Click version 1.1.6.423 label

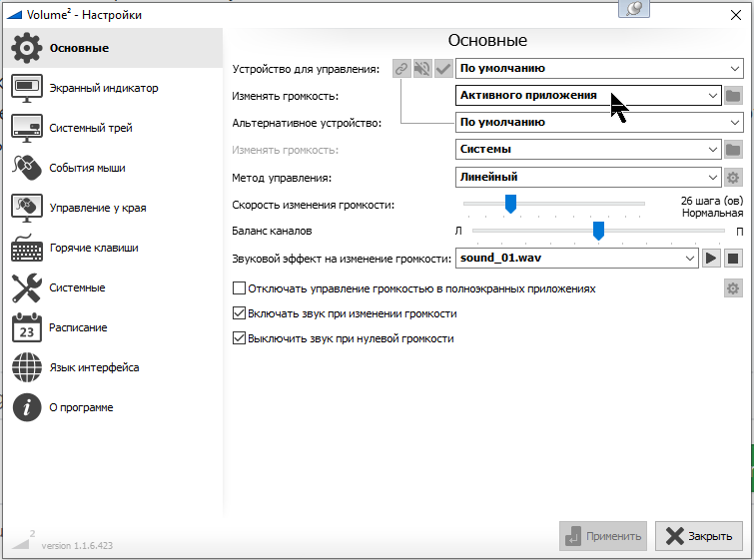[x=77, y=546]
